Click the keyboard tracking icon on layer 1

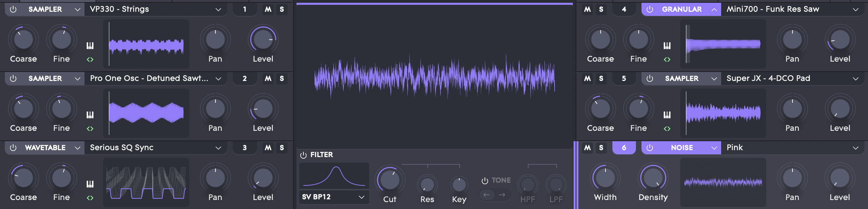(90, 46)
